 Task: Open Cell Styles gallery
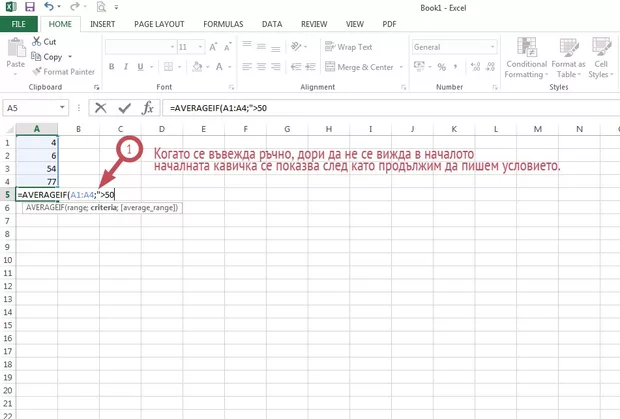(601, 58)
